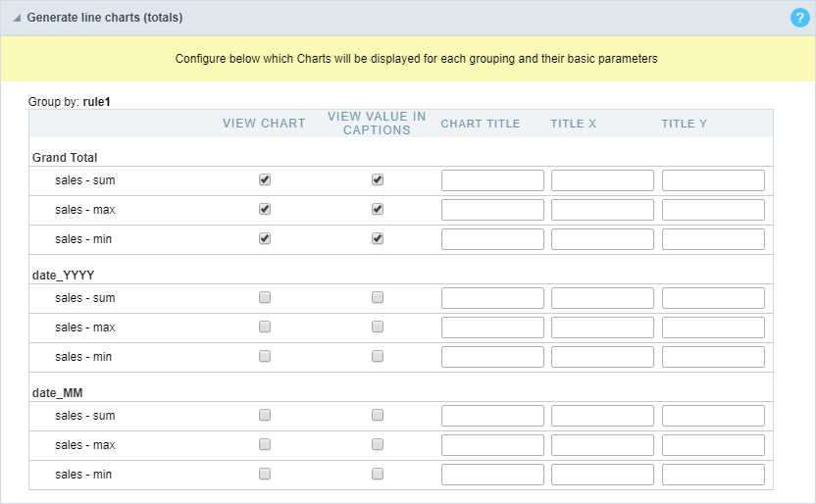
Task: Uncheck View Chart for Grand Total sales - min
Action: tap(265, 238)
